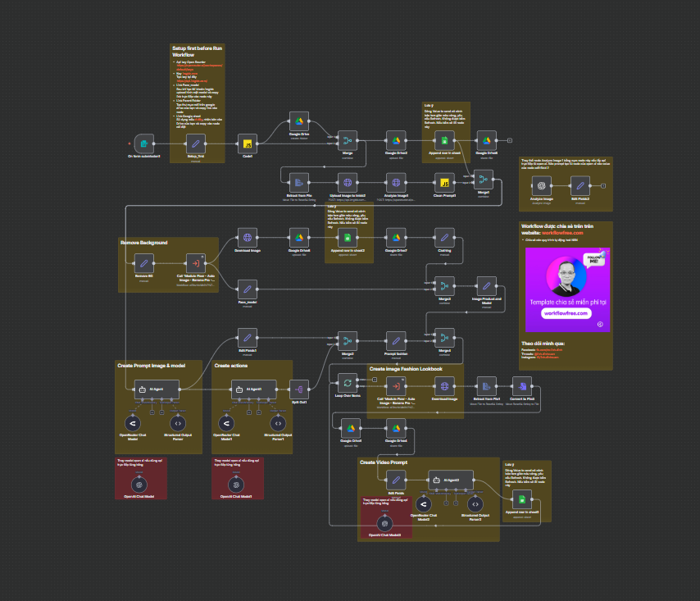700x601 pixels.
Task: Select the Remove BG edit node
Action: [144, 263]
